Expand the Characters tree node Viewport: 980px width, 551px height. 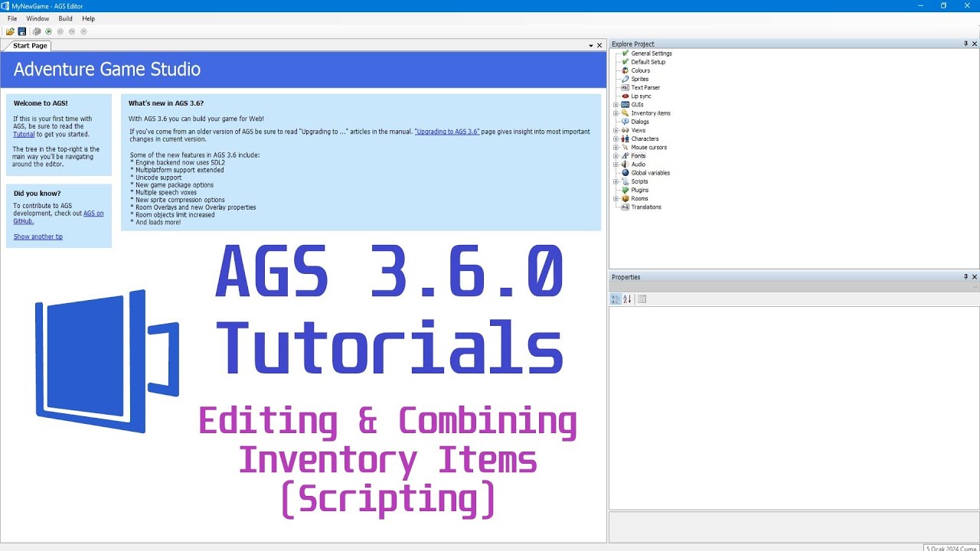point(616,139)
